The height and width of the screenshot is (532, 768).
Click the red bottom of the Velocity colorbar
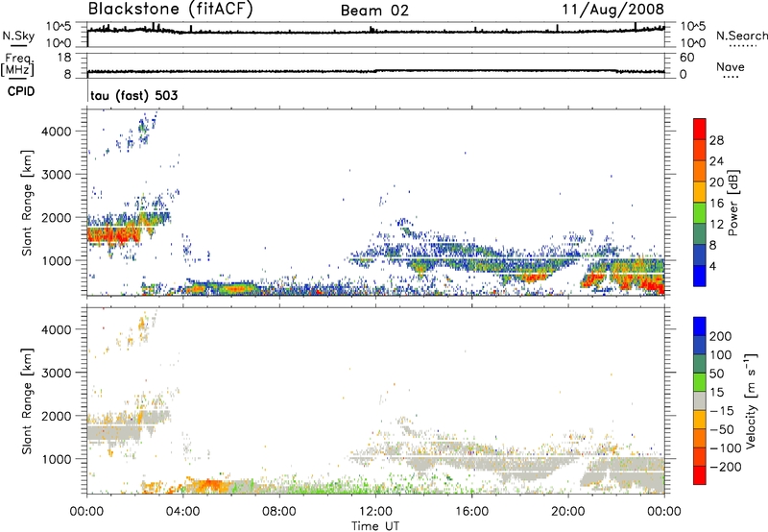(x=700, y=475)
